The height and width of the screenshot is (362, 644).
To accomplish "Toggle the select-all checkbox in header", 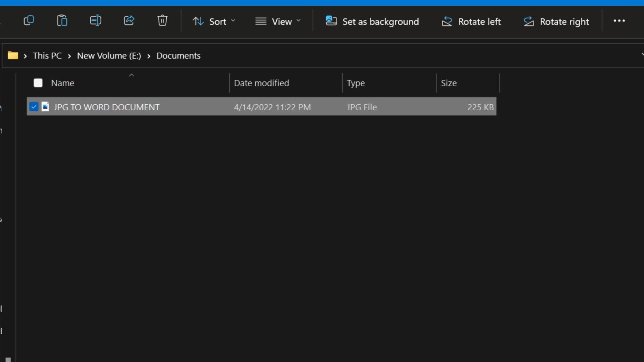I will [38, 83].
